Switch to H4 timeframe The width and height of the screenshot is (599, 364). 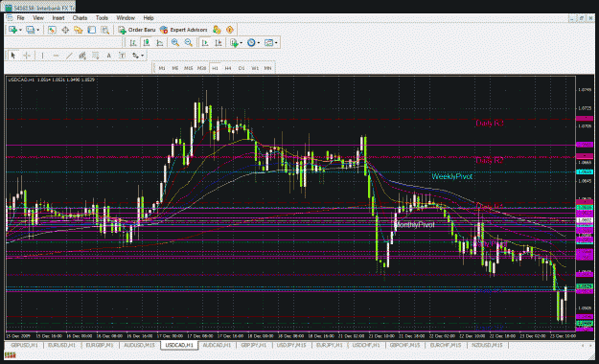pyautogui.click(x=228, y=68)
